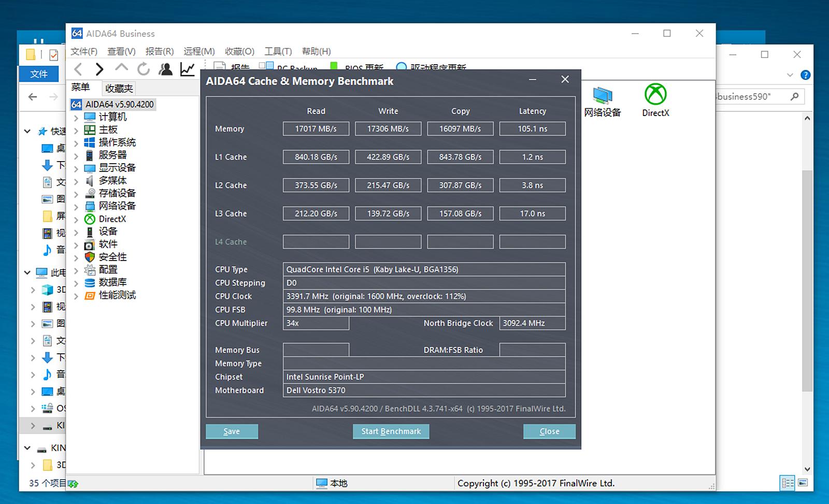The width and height of the screenshot is (829, 504).
Task: Click the L3 Cache Latency 17.0 ns field
Action: tap(533, 213)
